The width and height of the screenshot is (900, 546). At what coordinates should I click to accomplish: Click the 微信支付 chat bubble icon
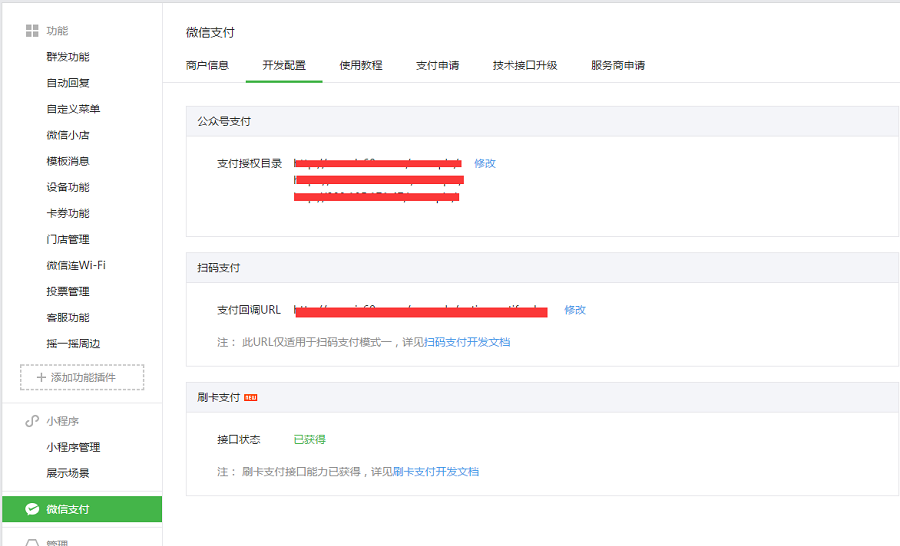tap(32, 509)
